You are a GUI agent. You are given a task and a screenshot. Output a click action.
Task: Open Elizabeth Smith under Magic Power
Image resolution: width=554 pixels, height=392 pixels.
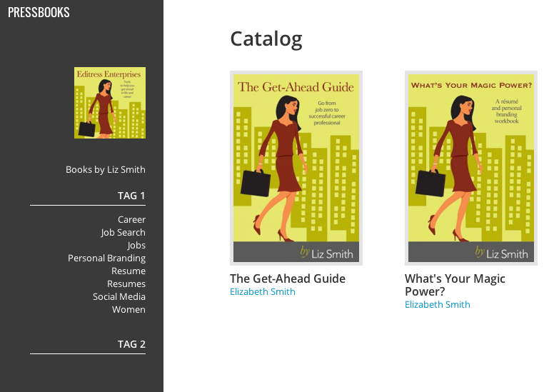point(438,304)
